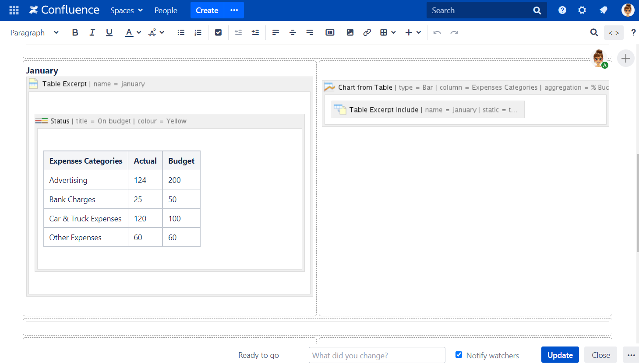Open the People menu

point(166,10)
